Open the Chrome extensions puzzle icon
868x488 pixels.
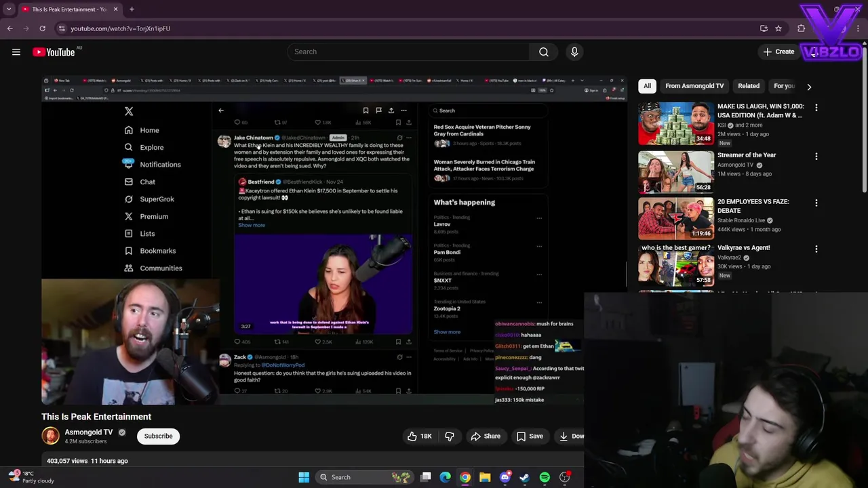click(x=802, y=28)
